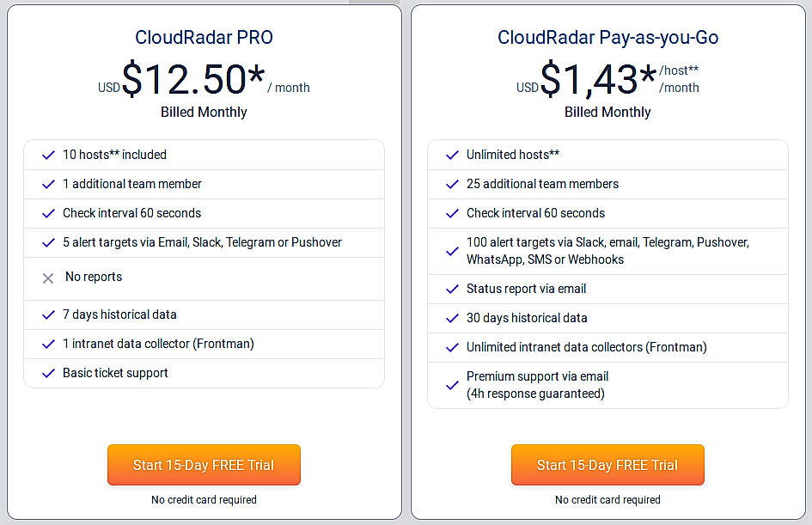Image resolution: width=812 pixels, height=525 pixels.
Task: Click the checkmark next to 'Basic ticket support'
Action: [48, 373]
